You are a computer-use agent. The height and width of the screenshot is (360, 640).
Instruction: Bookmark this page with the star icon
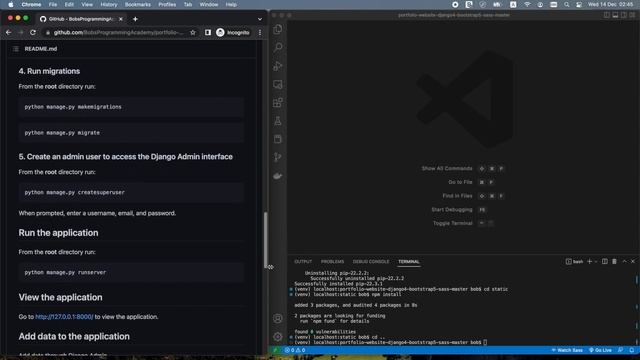tap(193, 32)
